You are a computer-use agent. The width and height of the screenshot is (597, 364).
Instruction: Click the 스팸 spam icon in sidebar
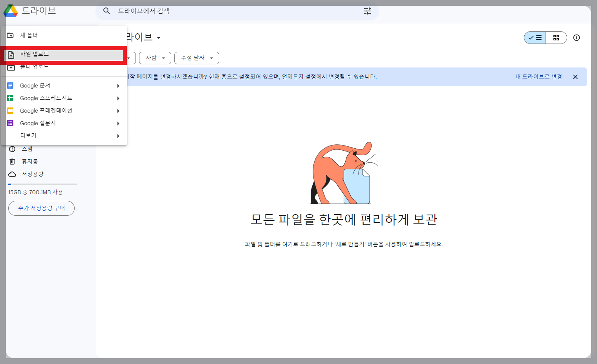click(x=12, y=149)
